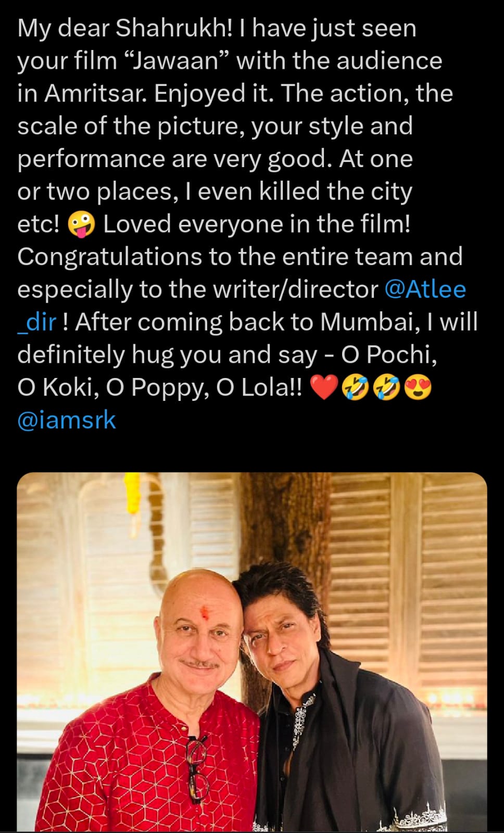Click the red heart emoji
Screen dimensions: 504x833
coord(324,388)
